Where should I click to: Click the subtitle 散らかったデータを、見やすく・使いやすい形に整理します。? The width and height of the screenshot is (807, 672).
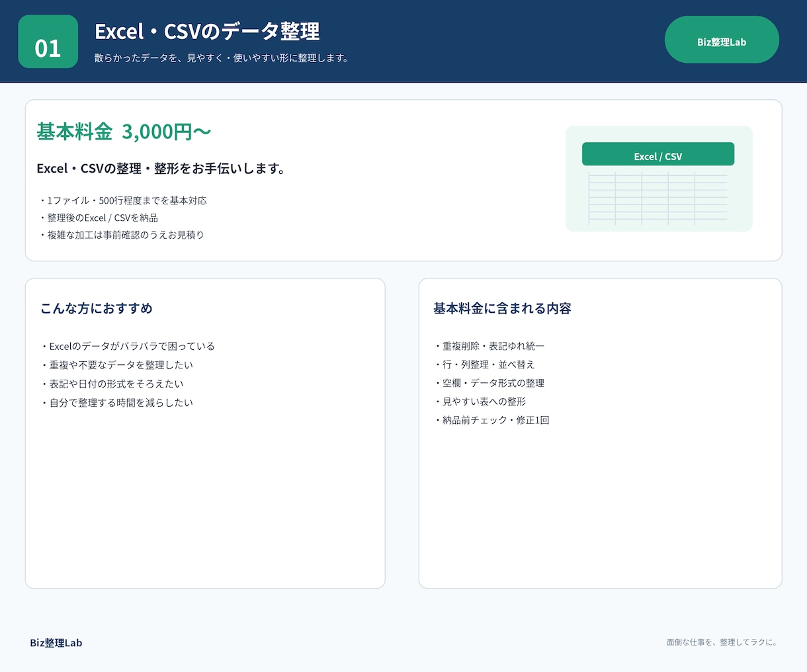pyautogui.click(x=222, y=58)
